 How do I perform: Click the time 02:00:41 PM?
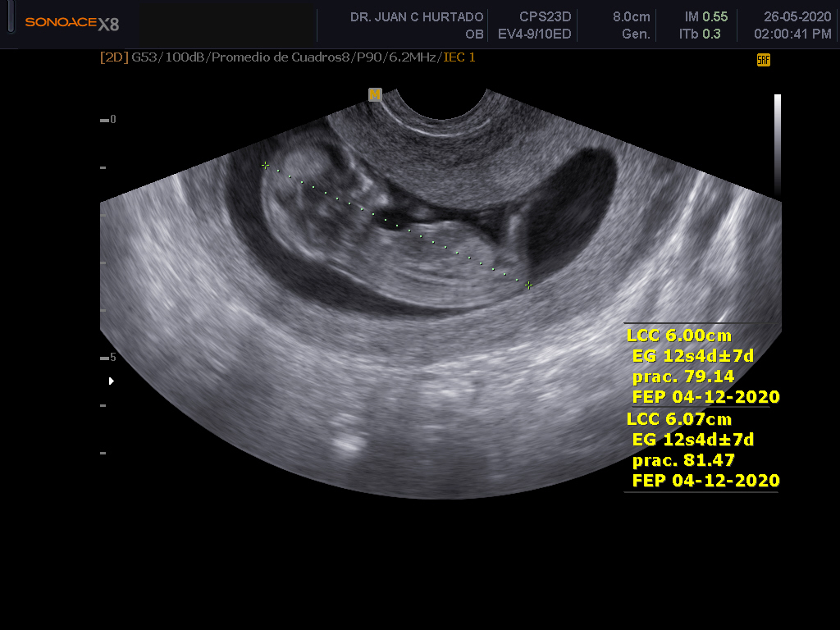coord(793,34)
